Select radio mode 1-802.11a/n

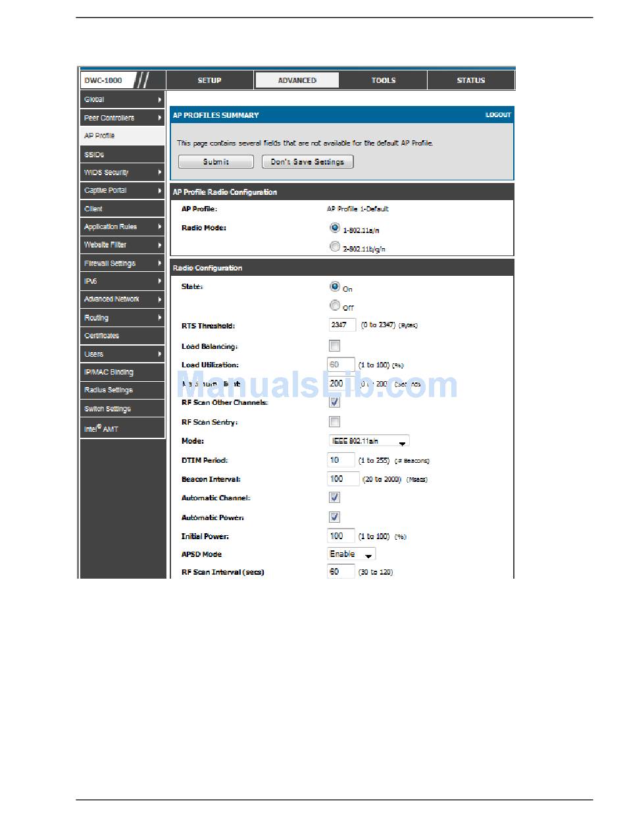[335, 228]
